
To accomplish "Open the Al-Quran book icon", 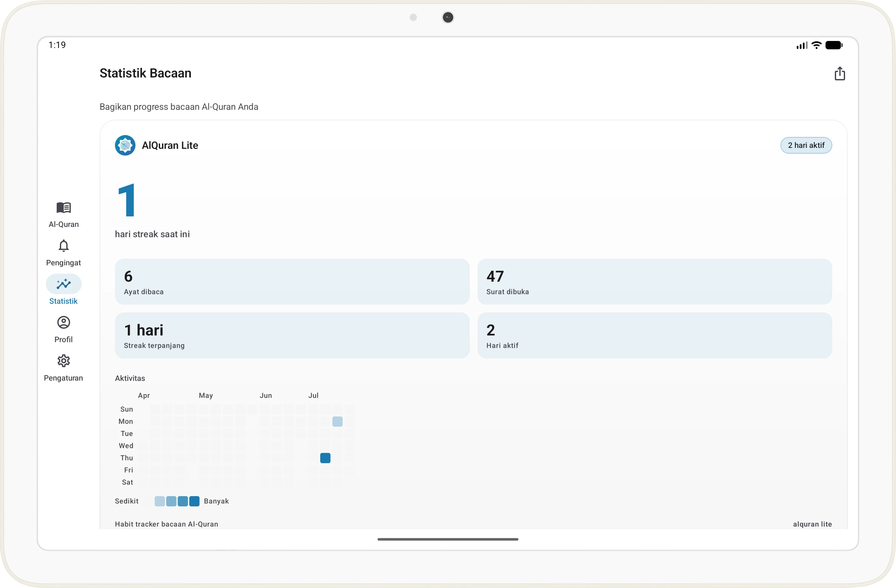I will pos(63,207).
